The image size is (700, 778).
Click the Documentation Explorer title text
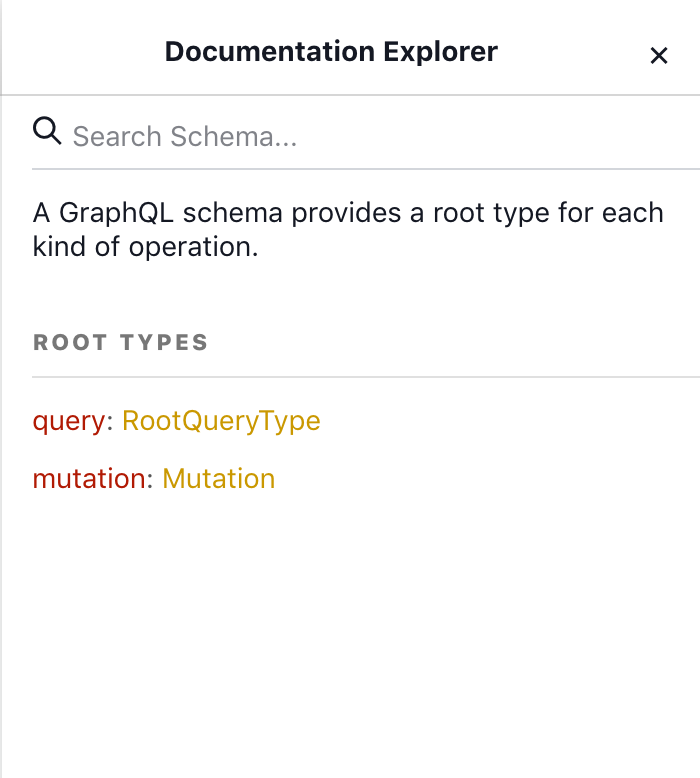(331, 52)
